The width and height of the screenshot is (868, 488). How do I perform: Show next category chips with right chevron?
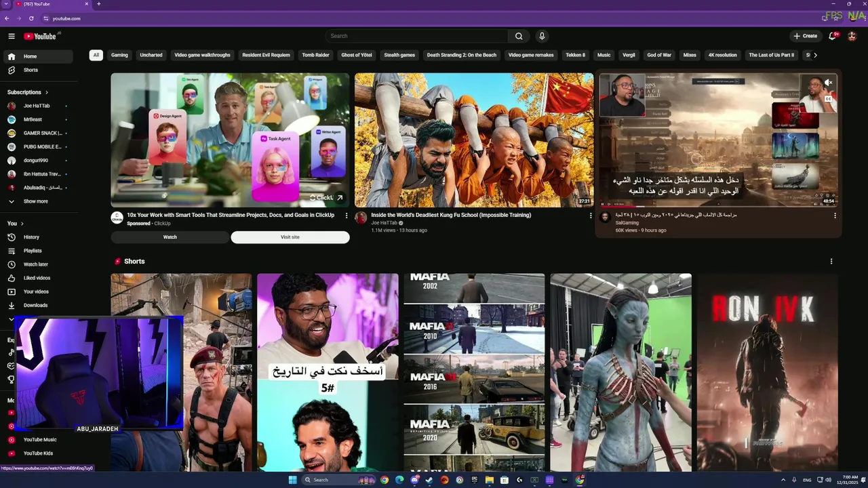[x=815, y=55]
